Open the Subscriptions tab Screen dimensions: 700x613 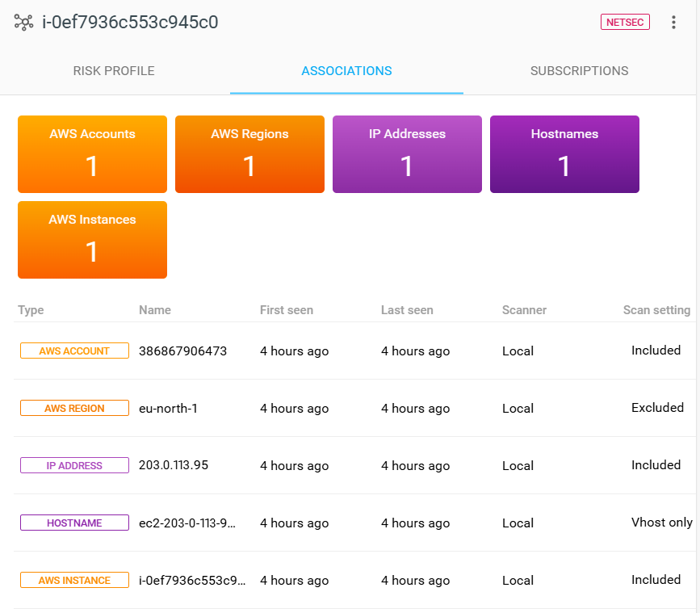579,71
